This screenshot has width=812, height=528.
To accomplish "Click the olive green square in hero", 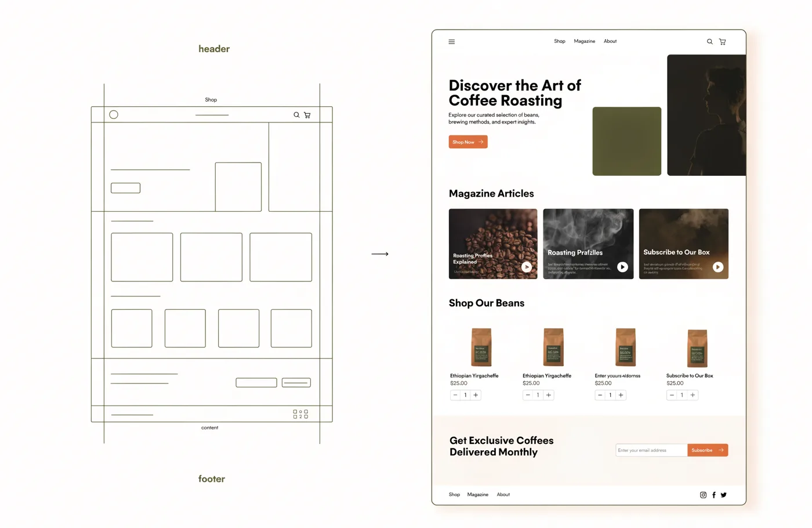I will [626, 141].
